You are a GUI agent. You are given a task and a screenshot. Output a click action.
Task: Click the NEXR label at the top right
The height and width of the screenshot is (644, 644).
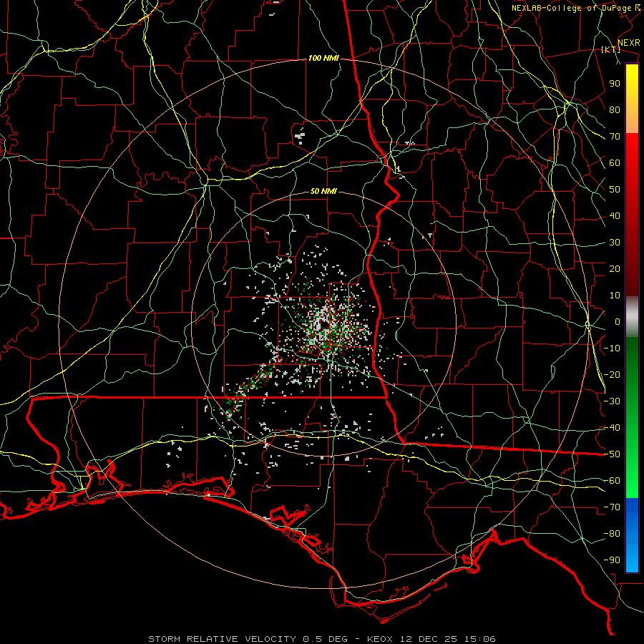click(x=629, y=43)
